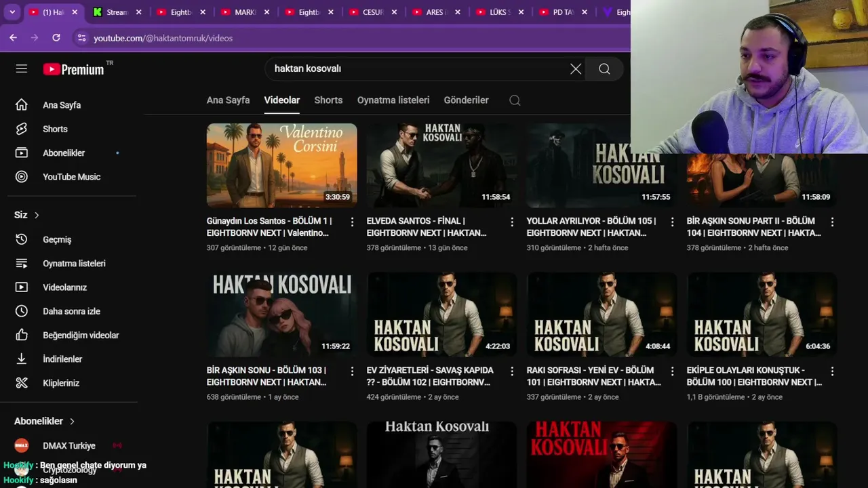
Task: Click the Abonelikler sidebar icon
Action: (22, 152)
